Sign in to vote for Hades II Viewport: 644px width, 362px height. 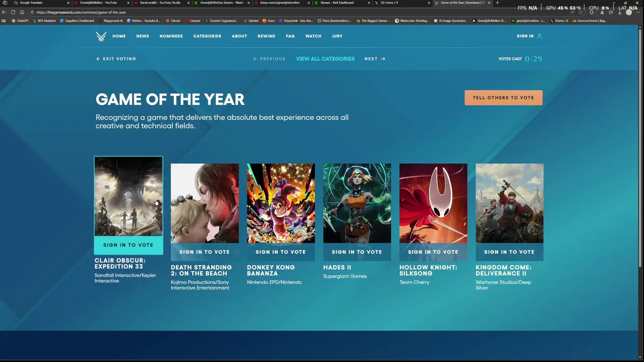(357, 252)
